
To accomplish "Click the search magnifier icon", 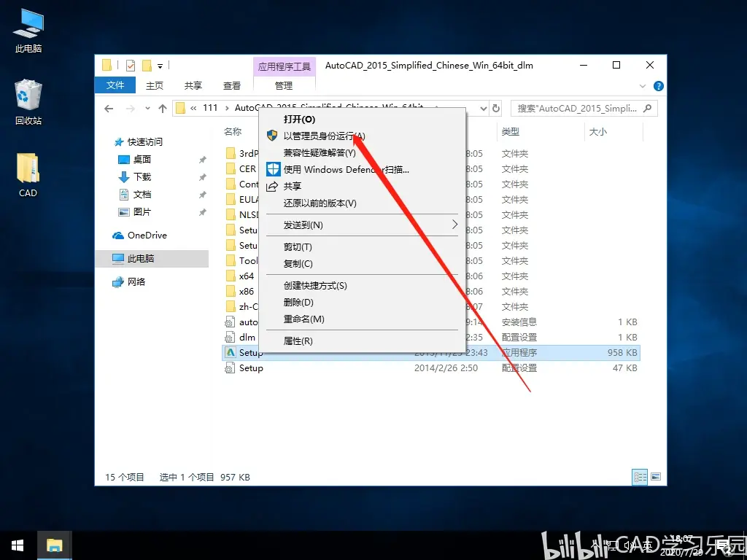I will [x=647, y=109].
